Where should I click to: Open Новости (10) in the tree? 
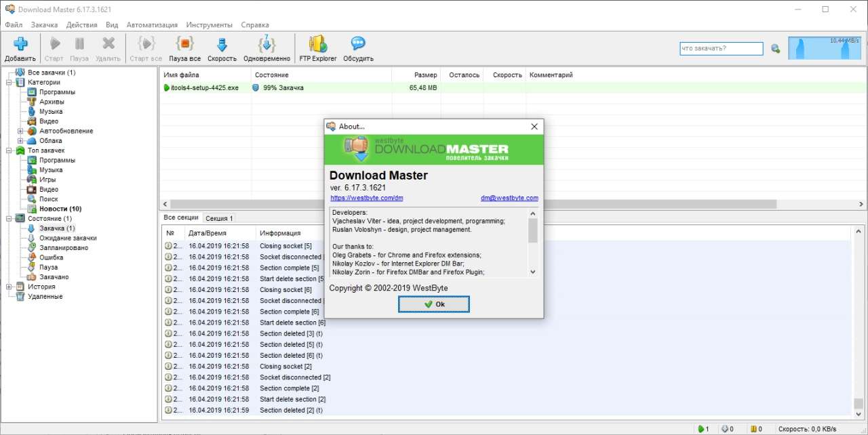pos(60,209)
